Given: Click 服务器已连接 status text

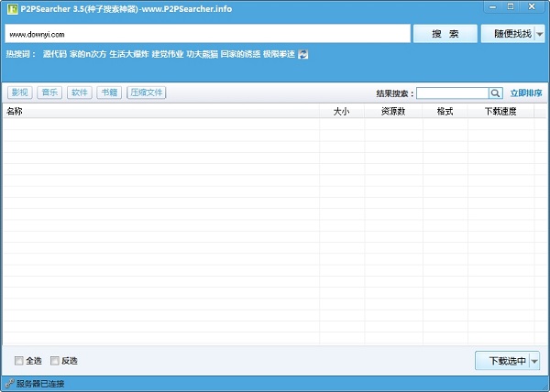Looking at the screenshot, I should click(x=40, y=384).
